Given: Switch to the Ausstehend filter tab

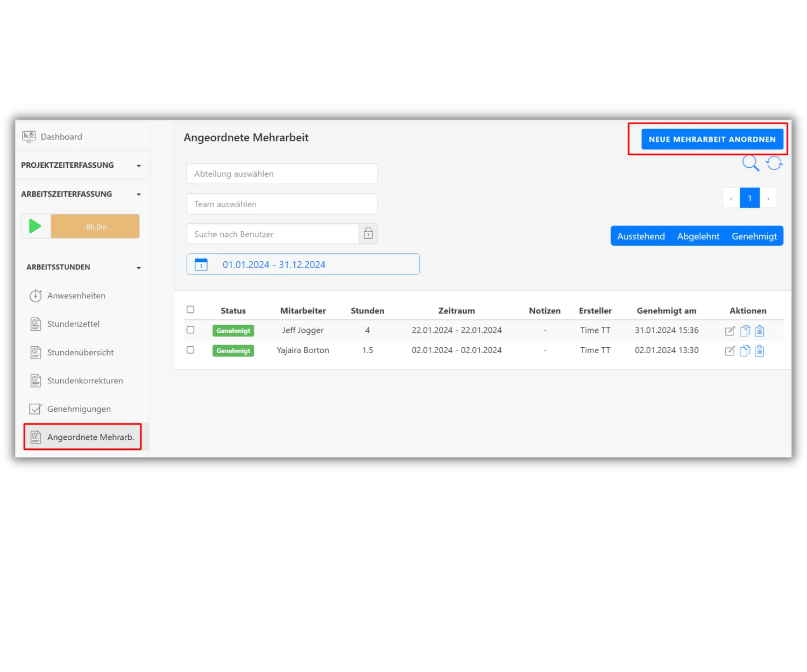Looking at the screenshot, I should click(641, 235).
